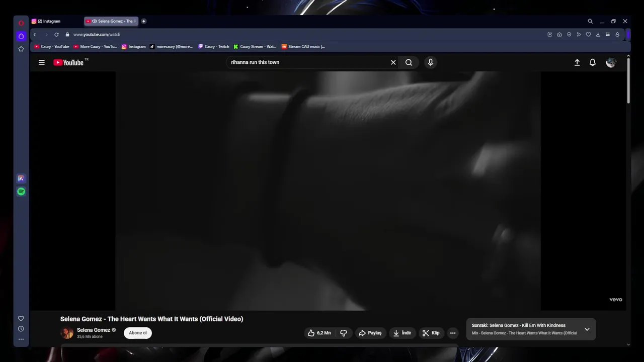644x362 pixels.
Task: Open the YouTube hamburger guide menu
Action: click(x=42, y=62)
